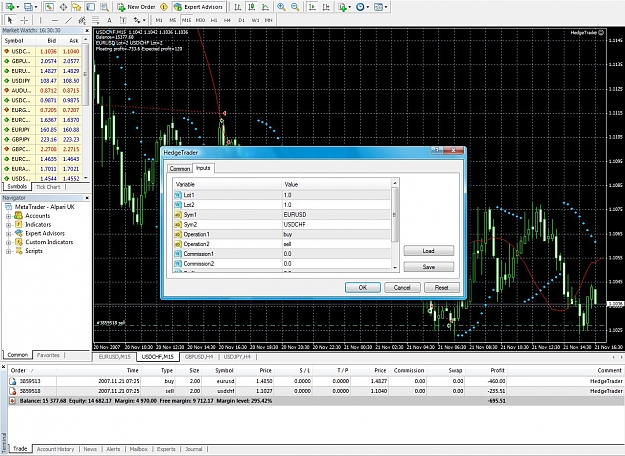Toggle the Data Window crosshair-circle icon
Screen dimensions: 625x456
tap(63, 7)
